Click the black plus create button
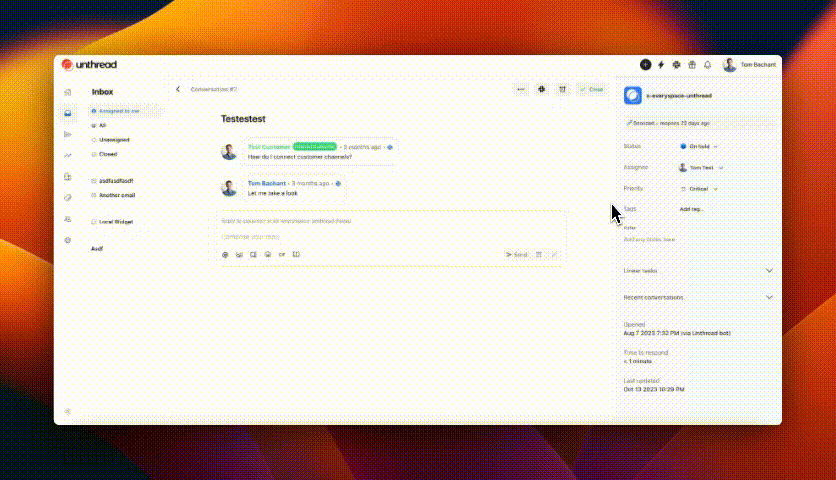Image resolution: width=836 pixels, height=480 pixels. click(x=645, y=65)
